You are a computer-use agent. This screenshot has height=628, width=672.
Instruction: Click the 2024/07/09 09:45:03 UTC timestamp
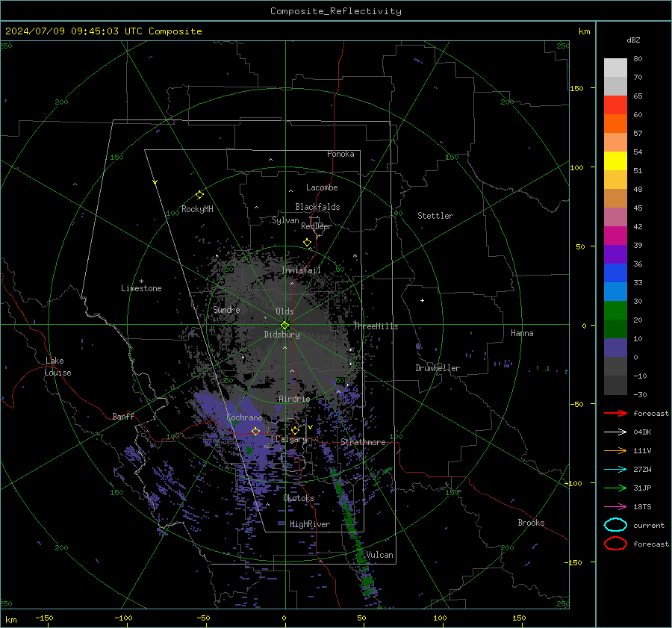(x=68, y=31)
